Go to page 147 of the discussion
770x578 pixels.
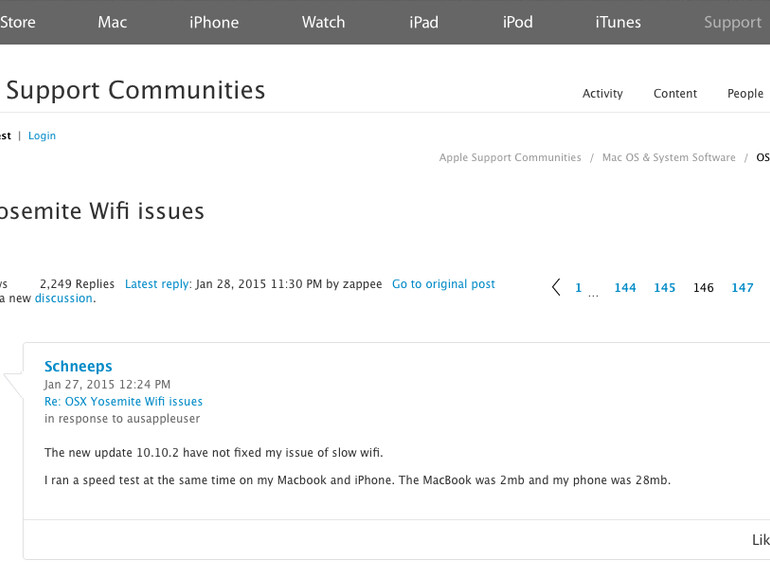pyautogui.click(x=742, y=288)
